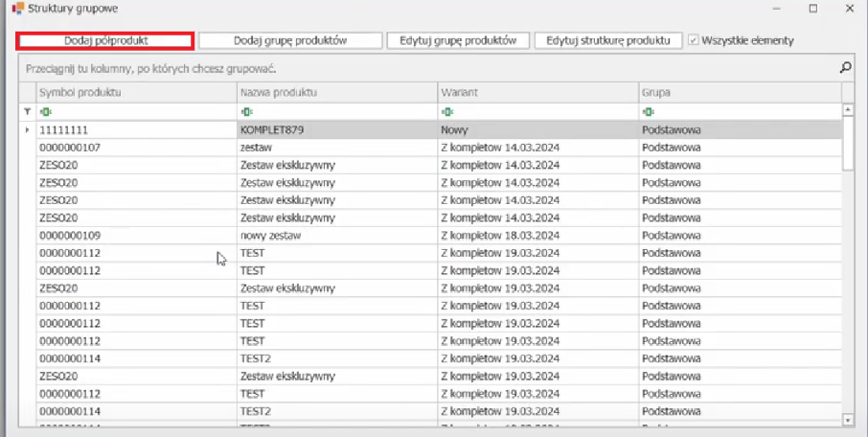The image size is (868, 437).
Task: Open filter operator icon for Warant column
Action: click(445, 111)
